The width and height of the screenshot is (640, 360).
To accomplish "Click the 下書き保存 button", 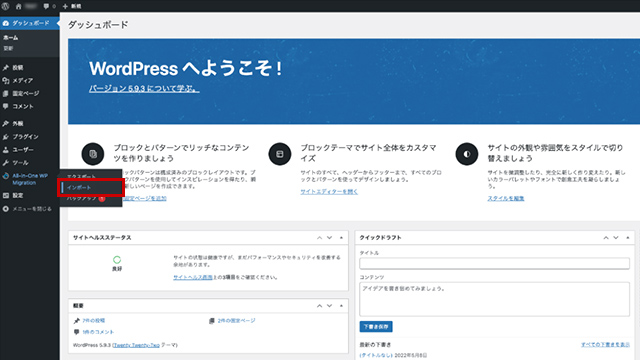I will pos(376,327).
